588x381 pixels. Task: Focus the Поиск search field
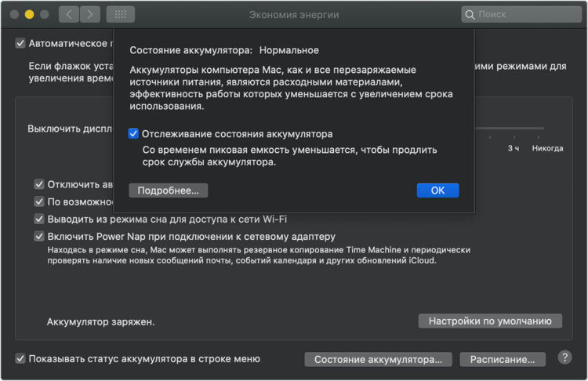tap(521, 15)
